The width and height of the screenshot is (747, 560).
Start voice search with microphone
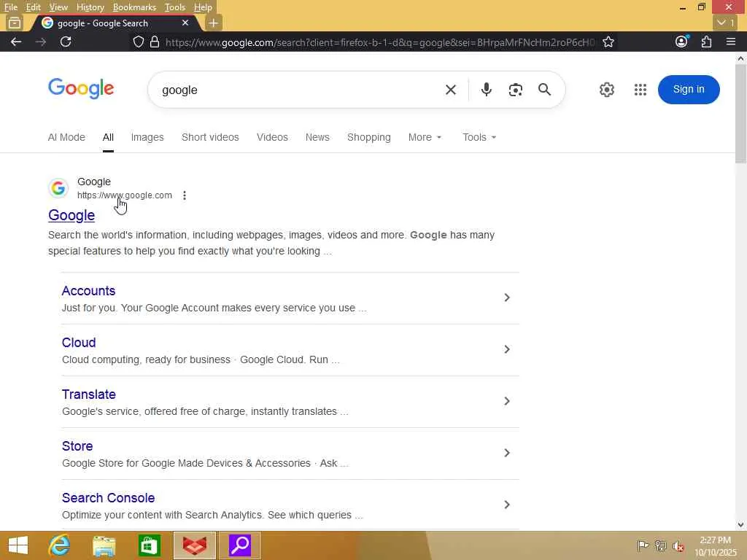(486, 90)
